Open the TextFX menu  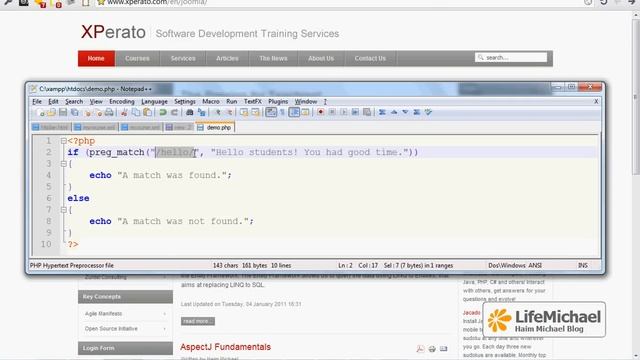click(253, 102)
